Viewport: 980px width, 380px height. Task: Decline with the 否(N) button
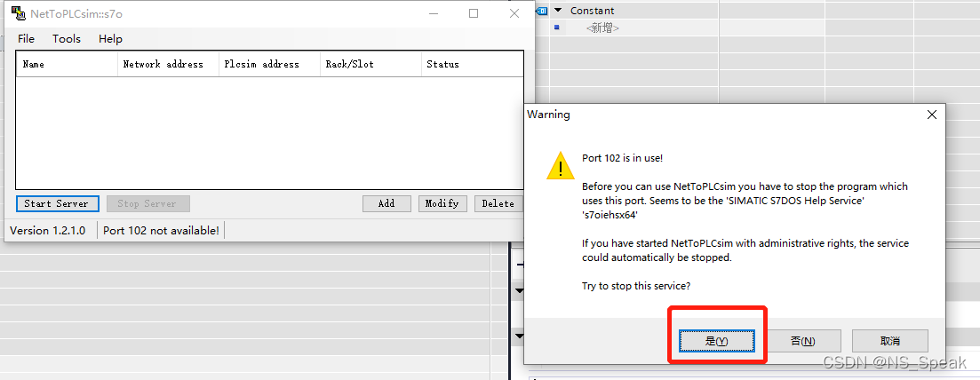[x=803, y=341]
